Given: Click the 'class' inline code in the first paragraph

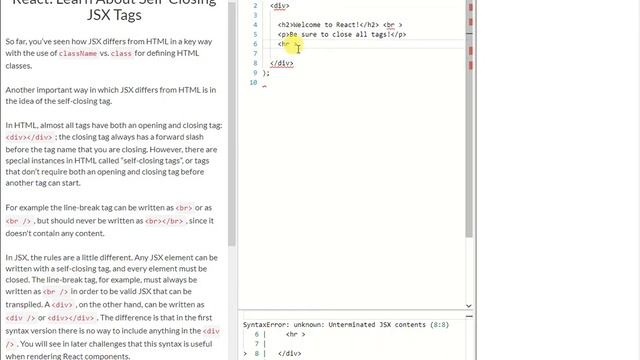Looking at the screenshot, I should click(121, 53).
